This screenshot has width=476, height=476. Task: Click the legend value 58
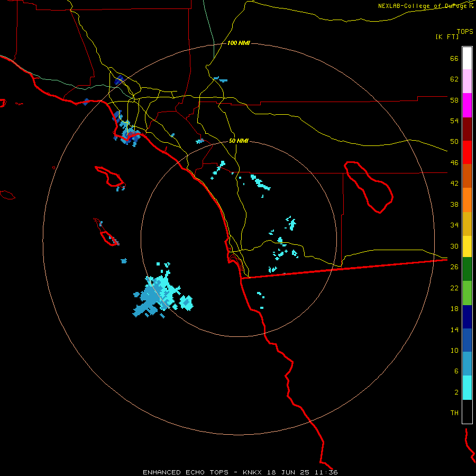[454, 100]
